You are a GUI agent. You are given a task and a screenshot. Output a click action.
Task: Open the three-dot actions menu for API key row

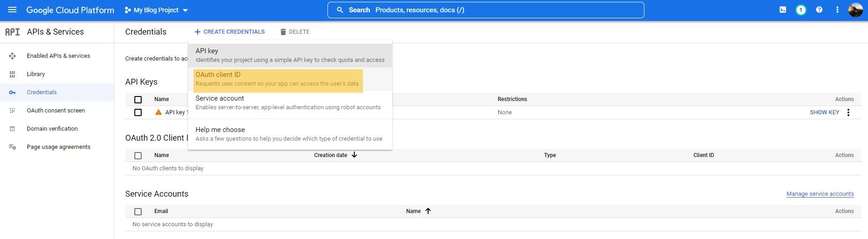coord(848,112)
